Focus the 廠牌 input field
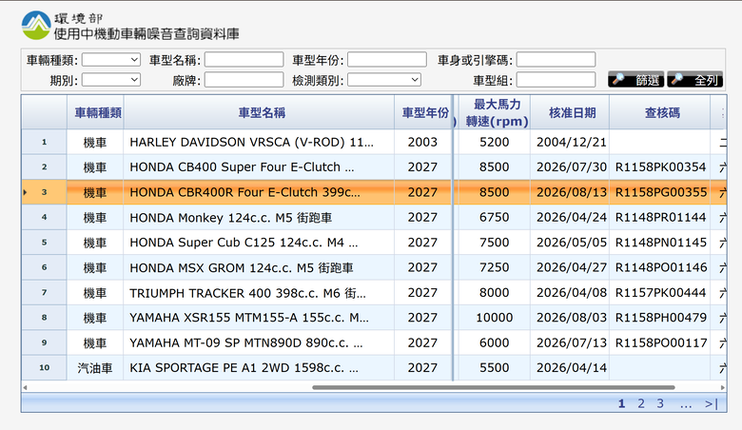742x430 pixels. (x=244, y=80)
